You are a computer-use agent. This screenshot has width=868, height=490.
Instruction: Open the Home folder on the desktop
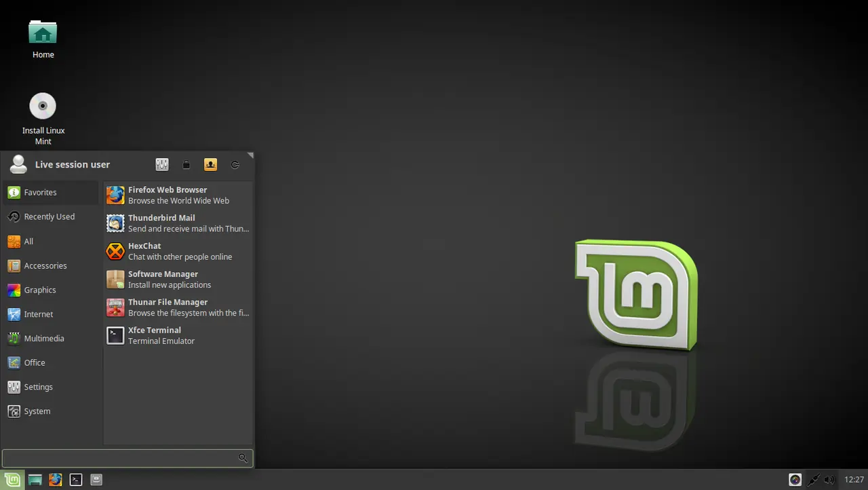(x=43, y=33)
